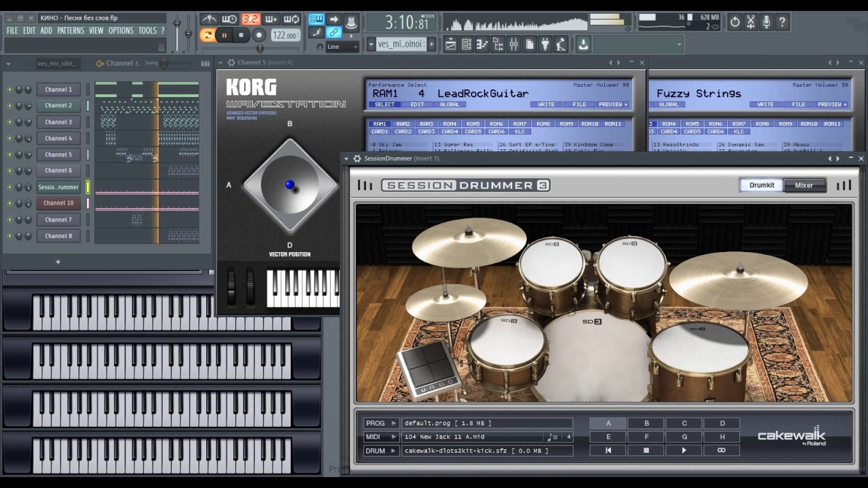The height and width of the screenshot is (488, 868).
Task: Toggle pattern/song mode orange button
Action: 208,35
